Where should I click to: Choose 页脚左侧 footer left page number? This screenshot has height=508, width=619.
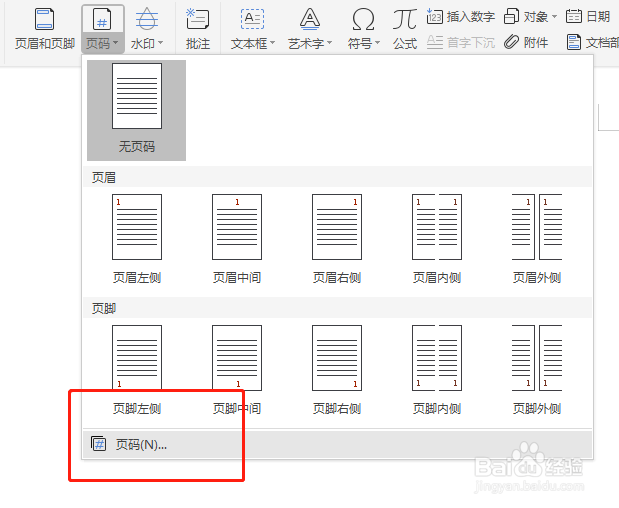click(137, 370)
